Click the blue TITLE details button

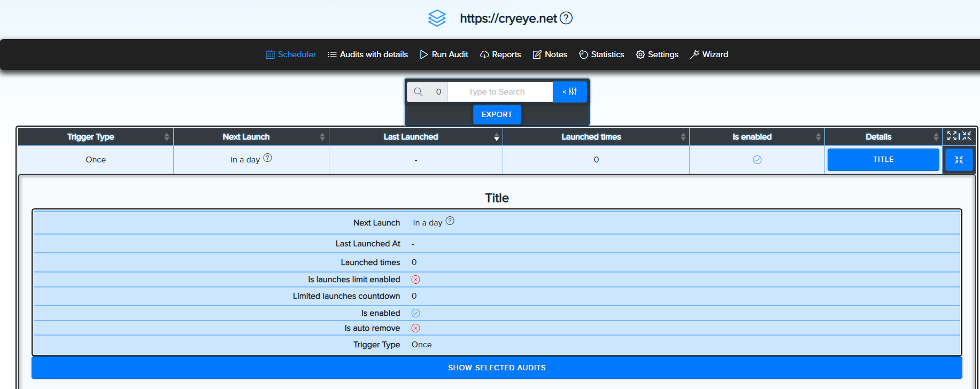click(883, 160)
